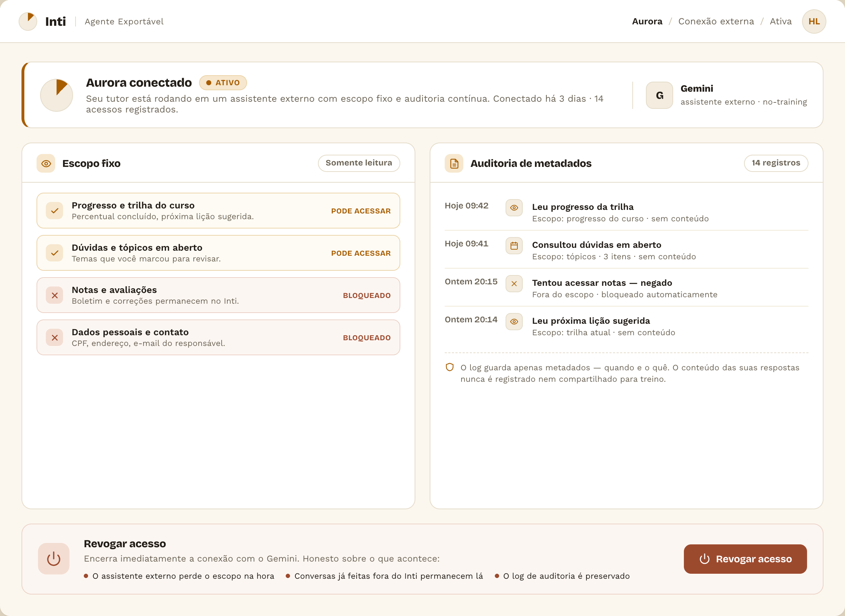845x616 pixels.
Task: Click the Ontem 20:14 timestamp
Action: [x=471, y=319]
